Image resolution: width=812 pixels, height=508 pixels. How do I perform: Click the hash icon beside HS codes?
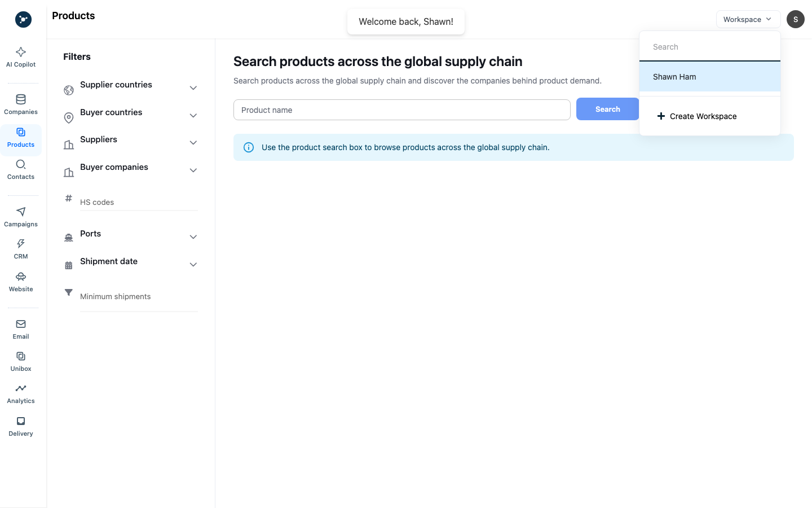(x=69, y=198)
